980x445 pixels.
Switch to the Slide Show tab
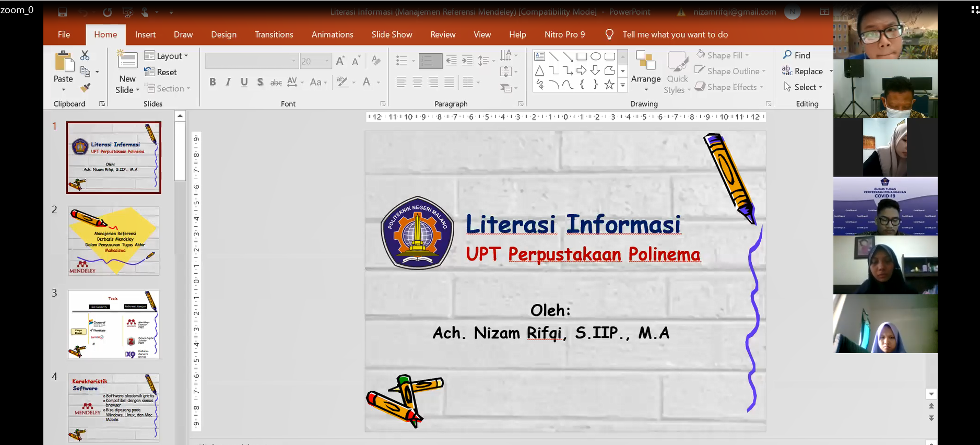tap(392, 34)
